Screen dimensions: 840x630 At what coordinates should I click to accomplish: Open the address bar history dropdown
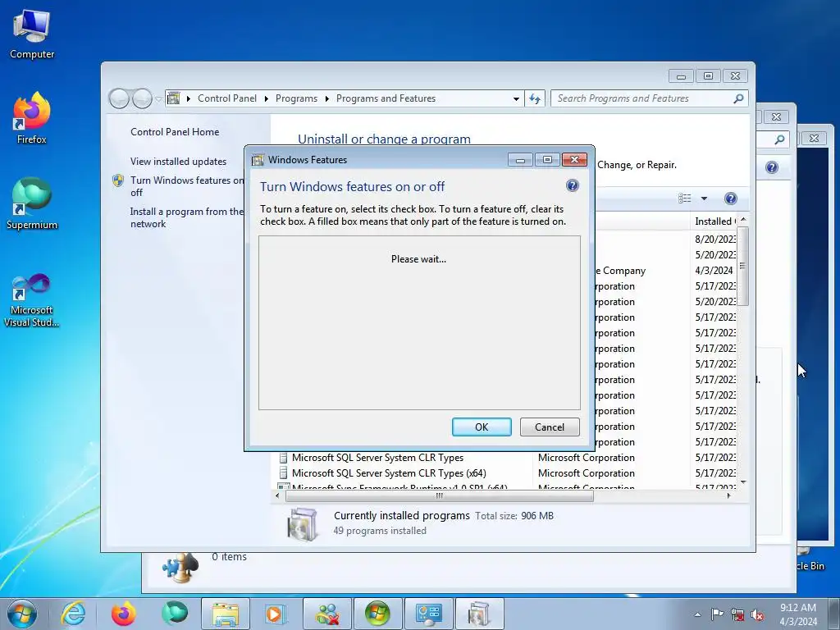516,98
